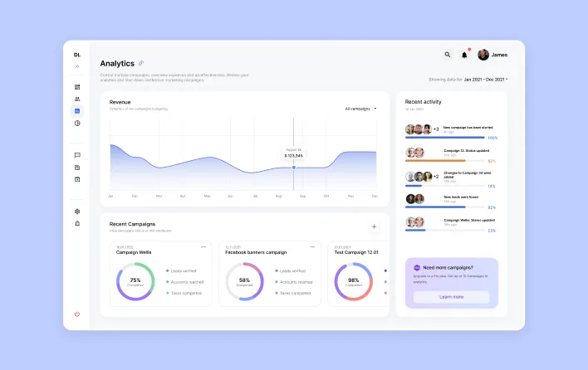Click Tasks completed legend in Campaign Wellis
The height and width of the screenshot is (370, 588).
(x=184, y=293)
